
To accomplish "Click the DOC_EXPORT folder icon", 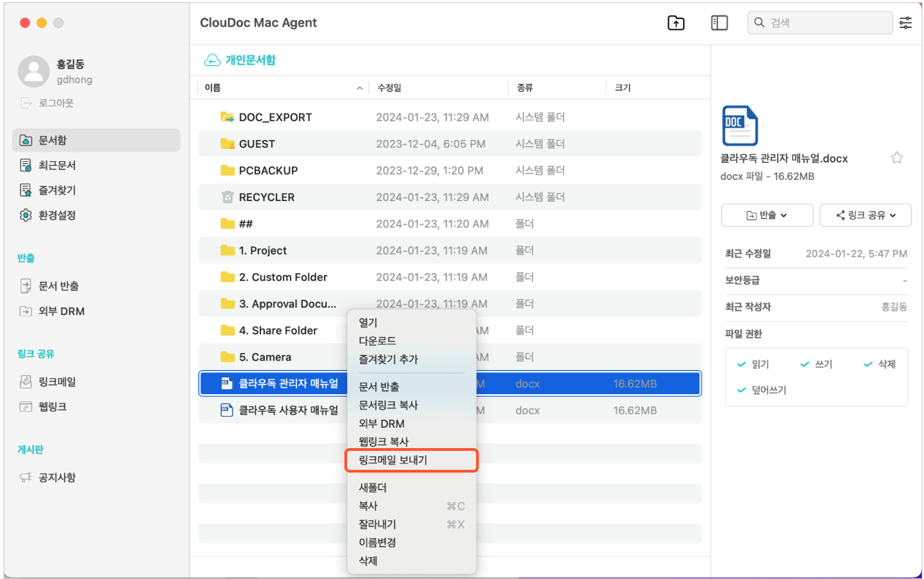I will click(227, 117).
